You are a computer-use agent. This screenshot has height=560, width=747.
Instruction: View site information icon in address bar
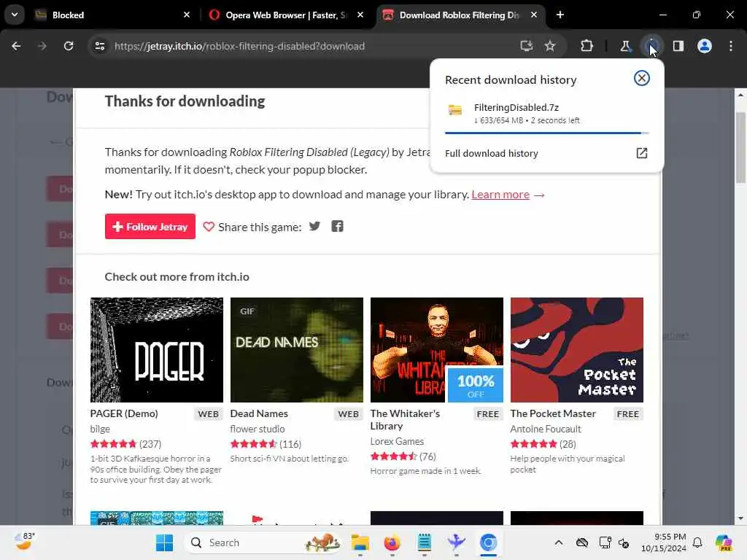100,46
